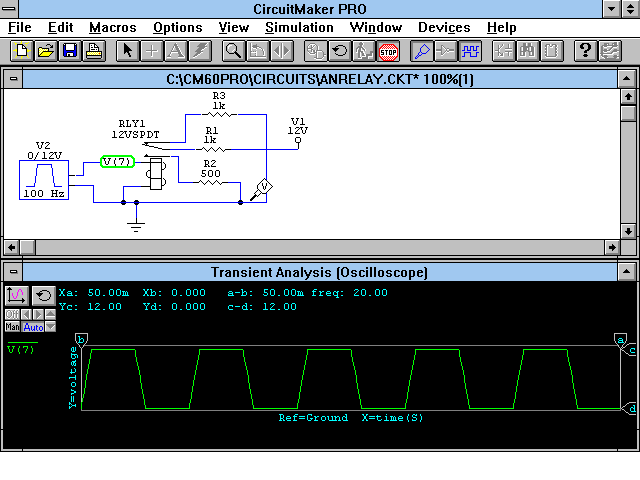Toggle the Off button in oscilloscope
This screenshot has height=480, width=640.
[13, 314]
